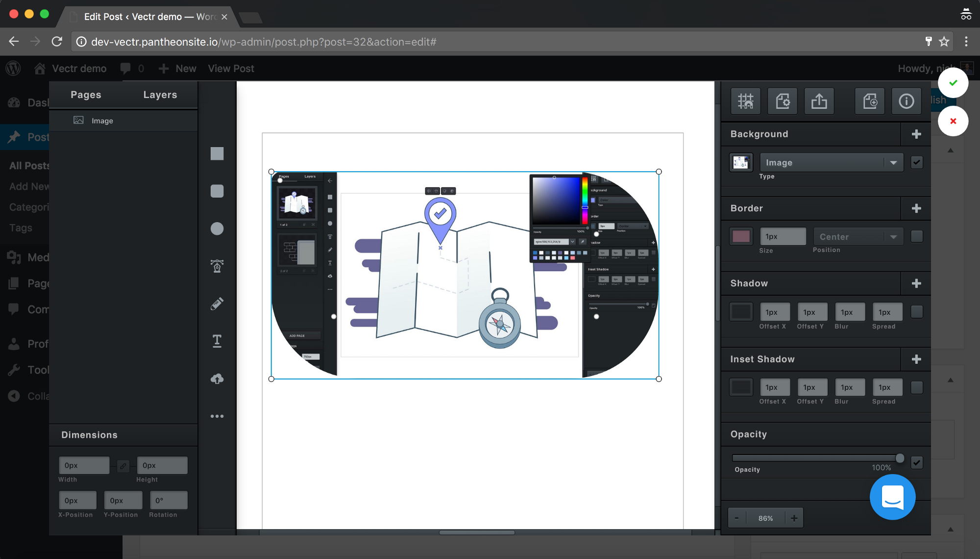Image resolution: width=980 pixels, height=559 pixels.
Task: Open the cloud upload tool
Action: [217, 378]
